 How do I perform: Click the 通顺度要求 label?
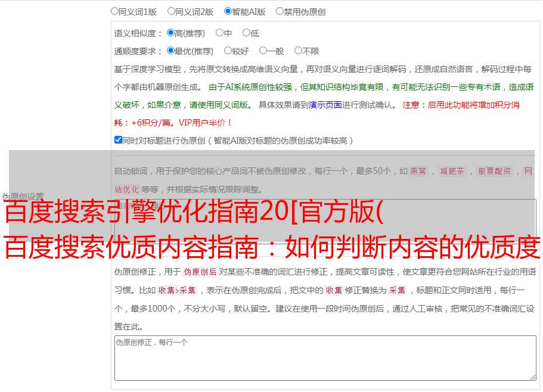click(x=138, y=51)
